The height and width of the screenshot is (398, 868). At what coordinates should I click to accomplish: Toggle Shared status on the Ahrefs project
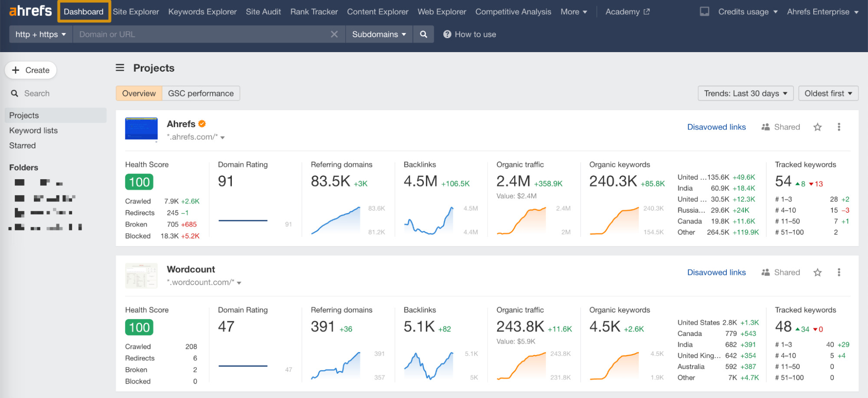[766, 127]
